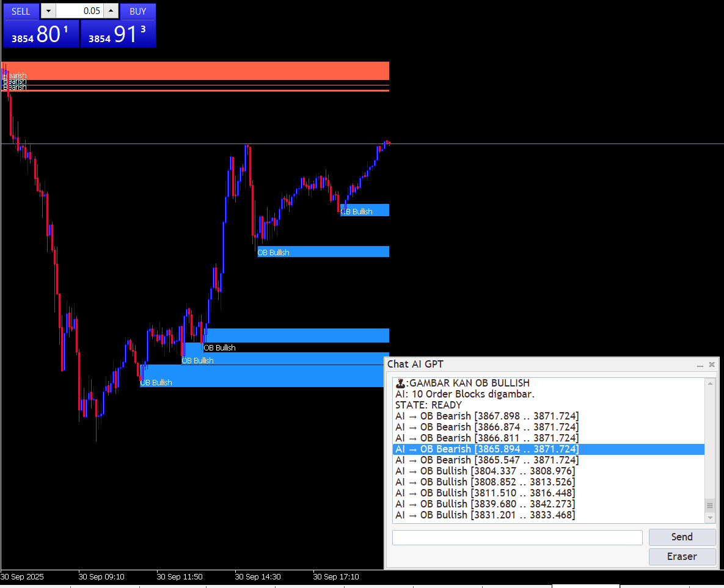Click the buy price tile 3854 91
The image size is (724, 588).
click(x=118, y=34)
